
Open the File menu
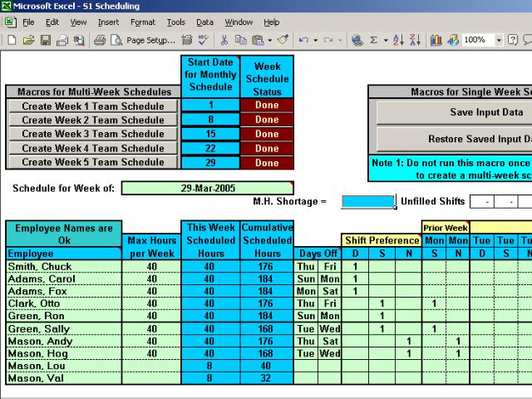[28, 22]
